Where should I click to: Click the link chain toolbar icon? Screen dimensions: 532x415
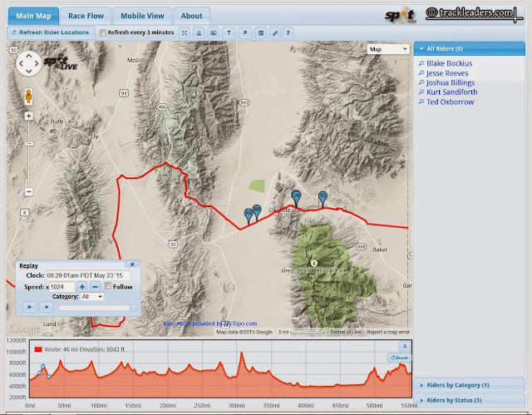pos(275,33)
